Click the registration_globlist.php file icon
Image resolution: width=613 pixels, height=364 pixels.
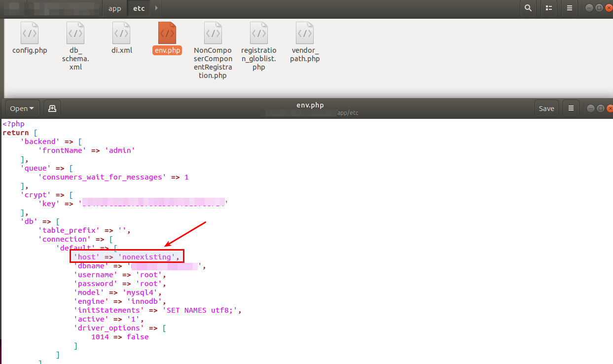click(258, 38)
